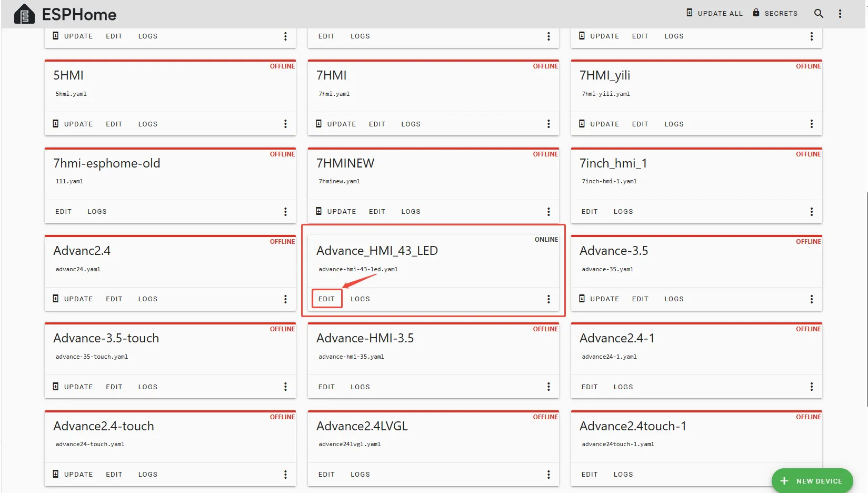Open three-dot menu on 7hmi-esphome-old card

[285, 212]
